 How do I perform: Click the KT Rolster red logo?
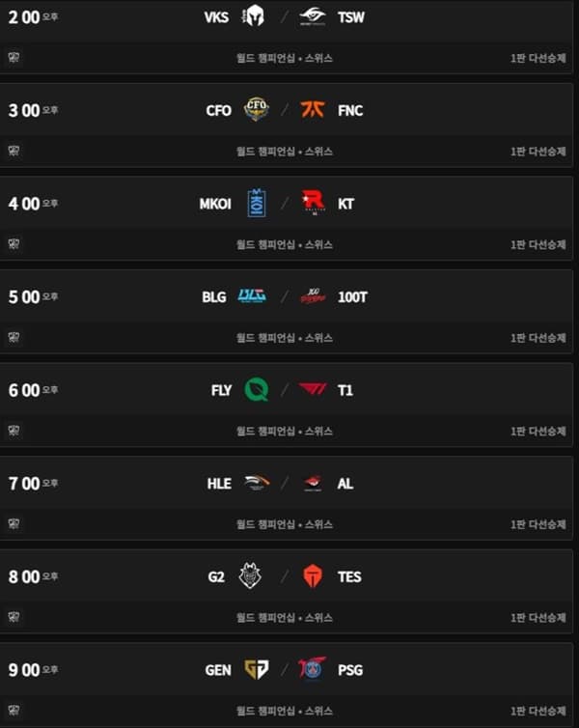tap(314, 203)
